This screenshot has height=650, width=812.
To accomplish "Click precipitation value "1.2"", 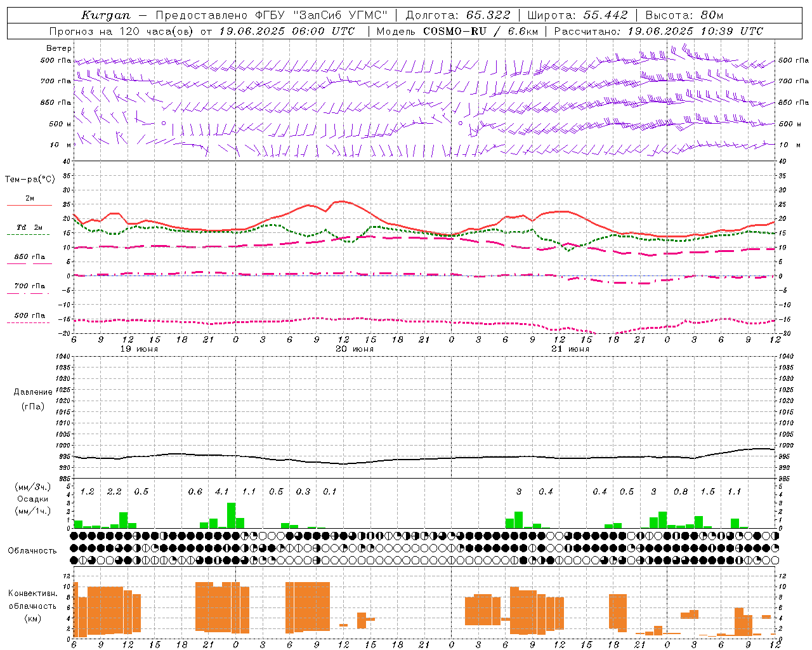I will (x=88, y=492).
